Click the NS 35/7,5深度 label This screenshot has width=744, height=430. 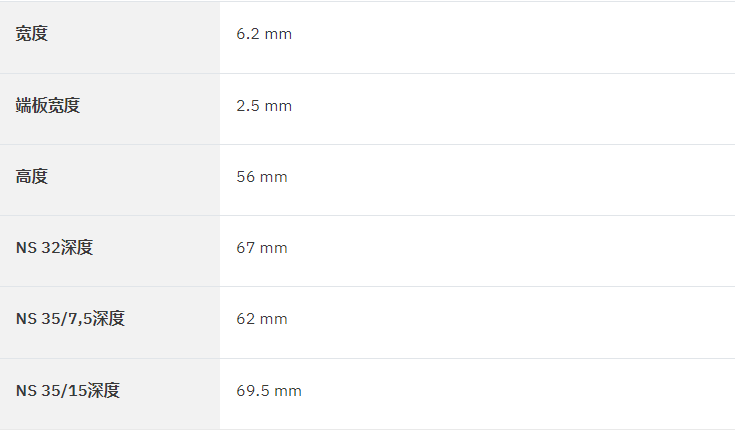click(70, 318)
